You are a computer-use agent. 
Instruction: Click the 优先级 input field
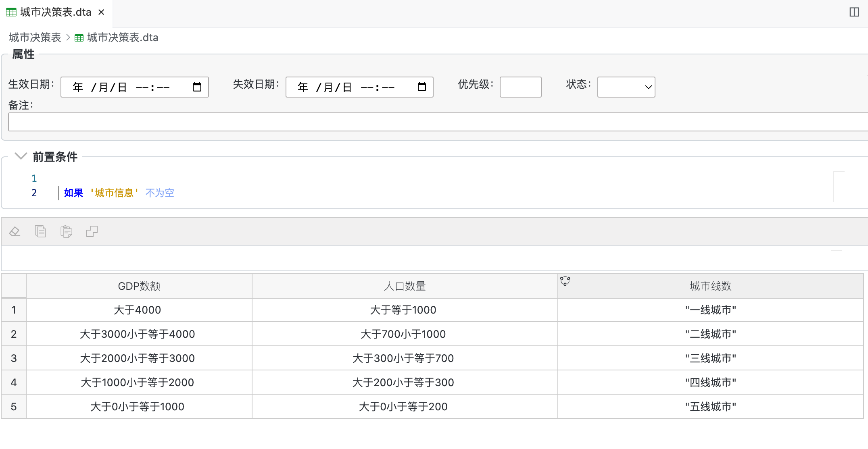[520, 87]
